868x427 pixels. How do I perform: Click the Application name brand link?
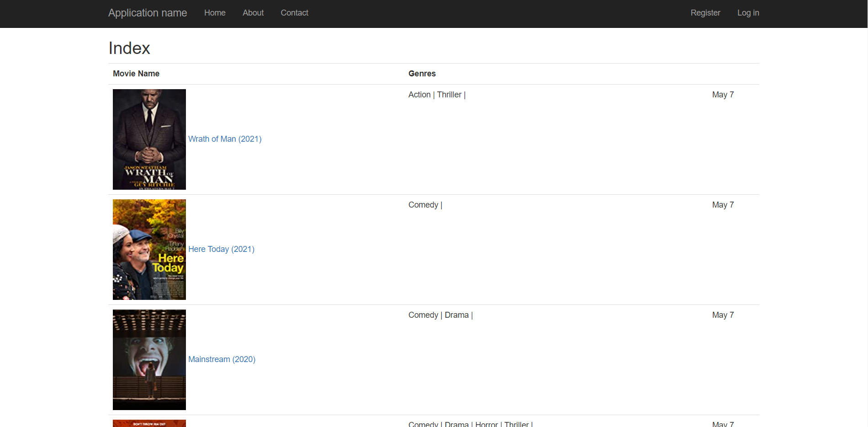147,13
